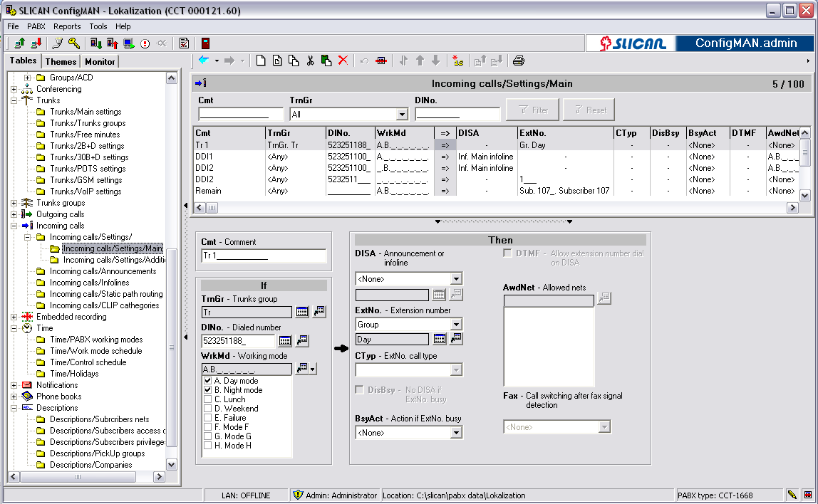This screenshot has height=504, width=818.
Task: Click the checklist report icon in toolbar
Action: click(184, 43)
